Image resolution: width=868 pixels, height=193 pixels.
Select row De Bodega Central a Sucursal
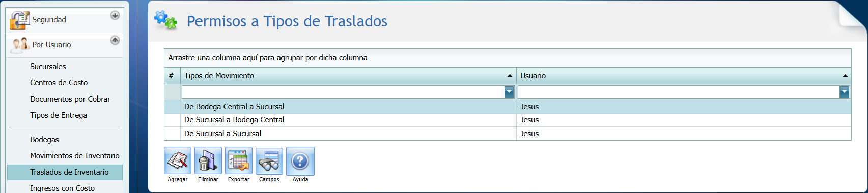click(x=508, y=107)
